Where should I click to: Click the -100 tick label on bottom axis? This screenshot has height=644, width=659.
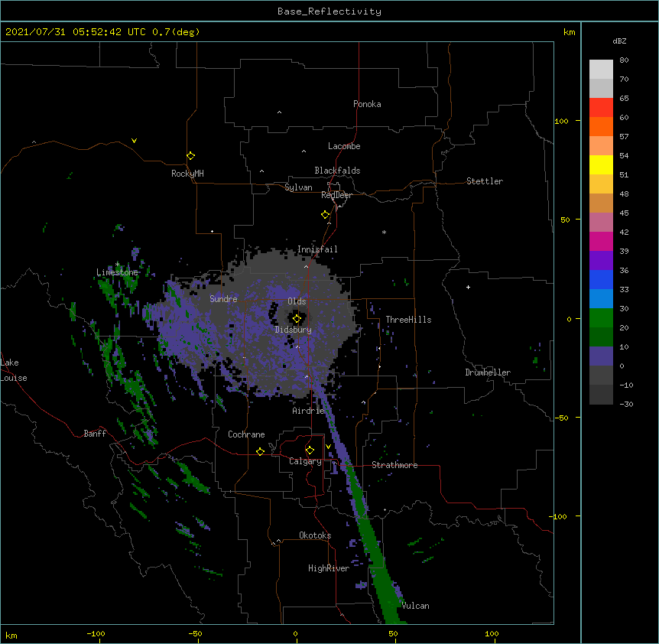96,634
